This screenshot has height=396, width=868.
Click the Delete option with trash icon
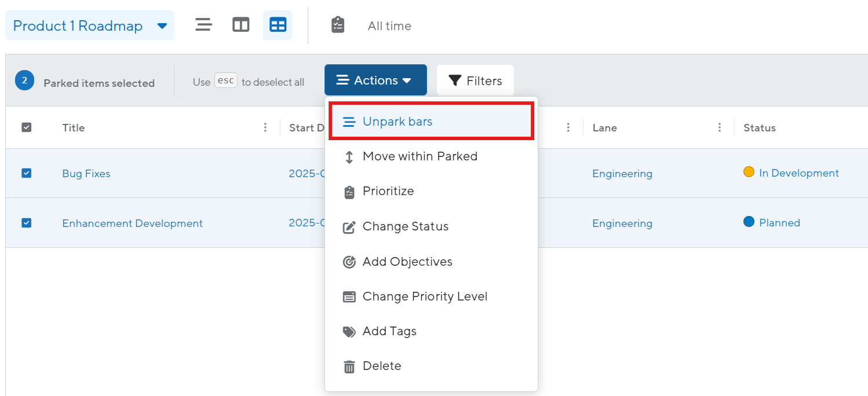(381, 366)
